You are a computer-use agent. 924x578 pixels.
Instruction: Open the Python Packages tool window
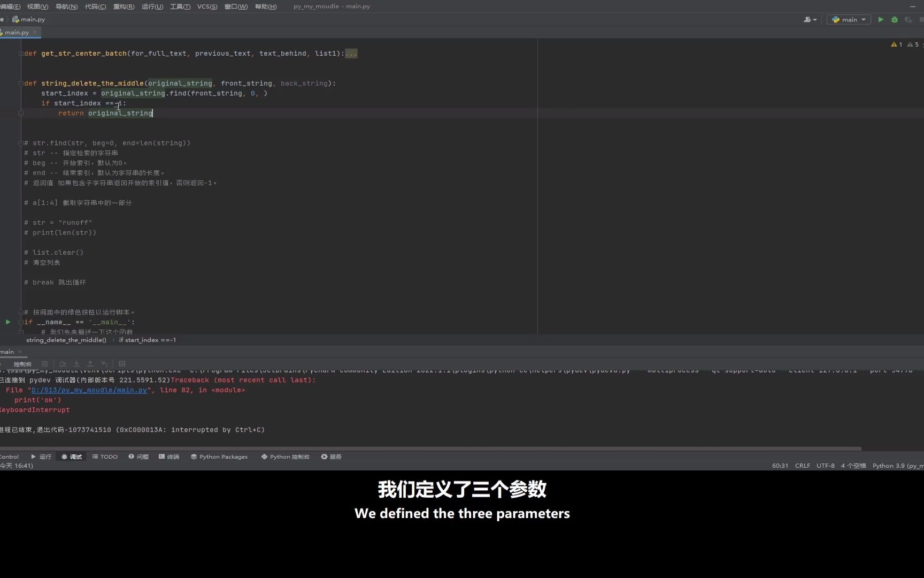tap(219, 457)
